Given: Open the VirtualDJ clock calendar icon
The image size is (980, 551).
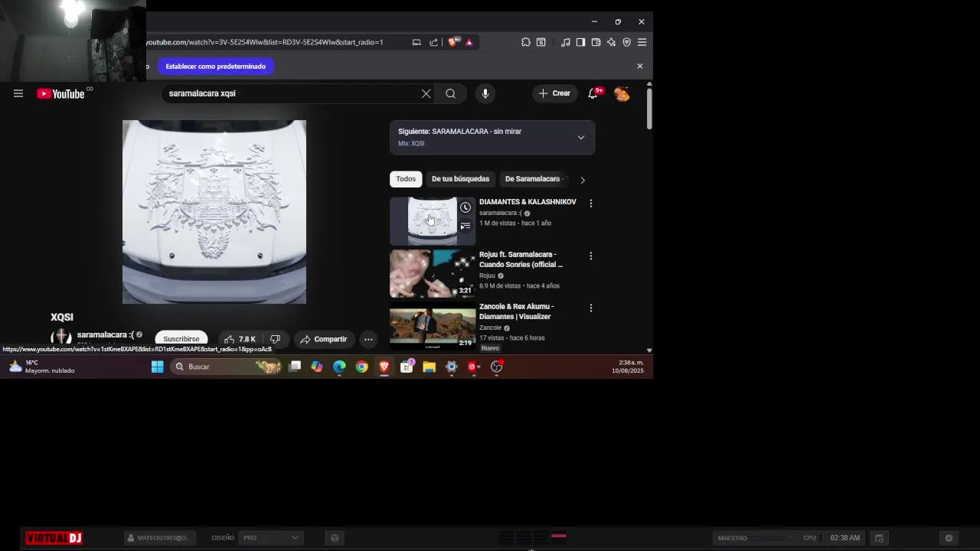Looking at the screenshot, I should point(879,538).
